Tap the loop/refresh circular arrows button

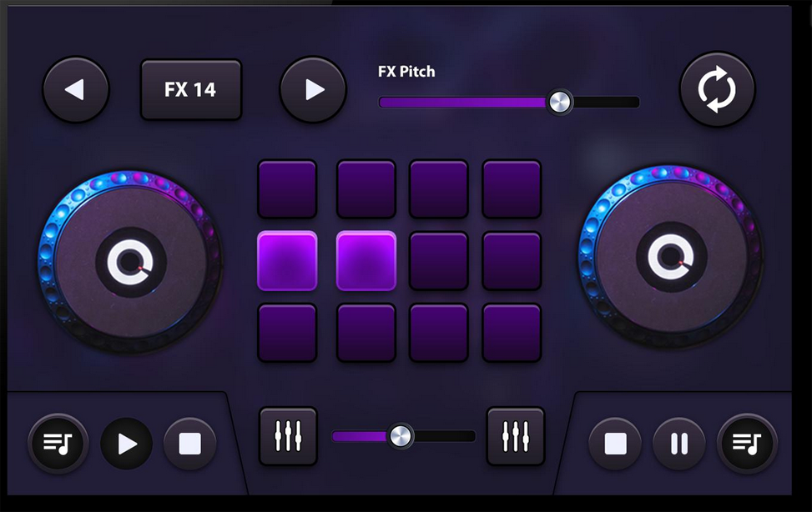tap(717, 89)
